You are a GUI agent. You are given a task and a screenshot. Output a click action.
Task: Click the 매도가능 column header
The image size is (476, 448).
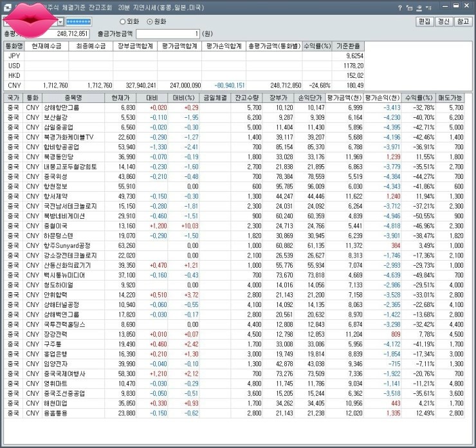[x=450, y=98]
